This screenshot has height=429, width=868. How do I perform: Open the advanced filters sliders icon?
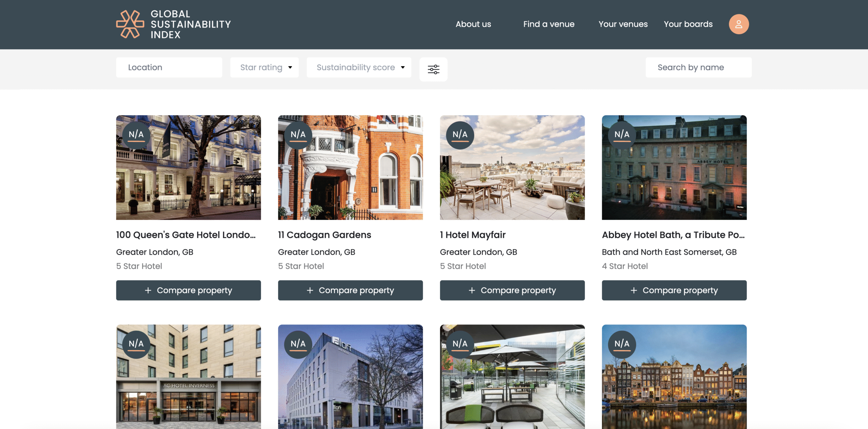pyautogui.click(x=433, y=69)
